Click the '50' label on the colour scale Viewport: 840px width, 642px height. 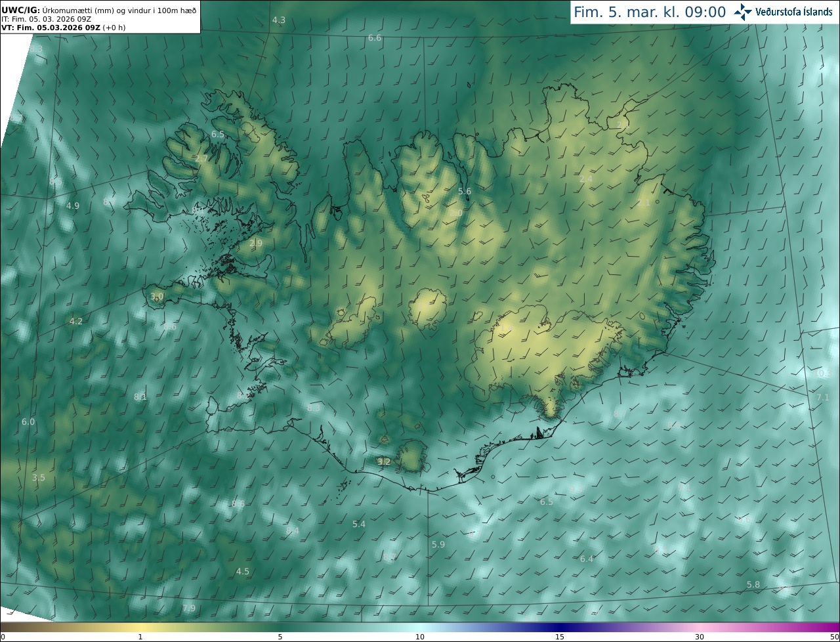click(x=835, y=637)
